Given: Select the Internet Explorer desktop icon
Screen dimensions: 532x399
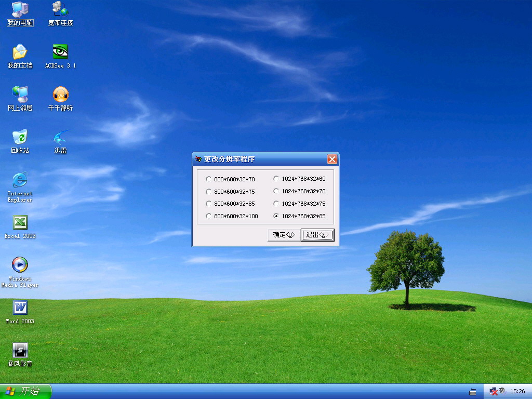Looking at the screenshot, I should click(20, 187).
